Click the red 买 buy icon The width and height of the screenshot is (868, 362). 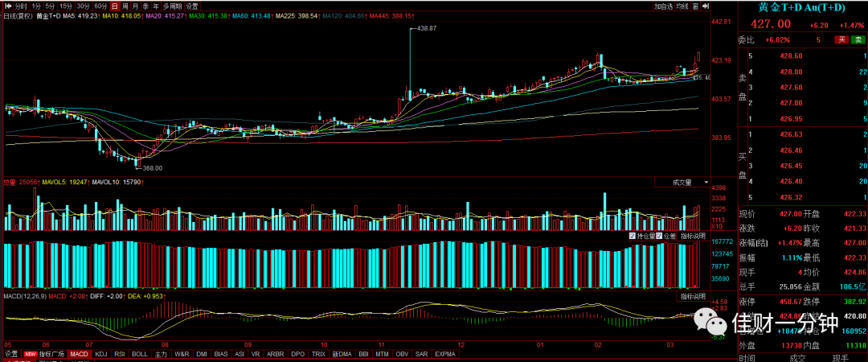point(841,40)
